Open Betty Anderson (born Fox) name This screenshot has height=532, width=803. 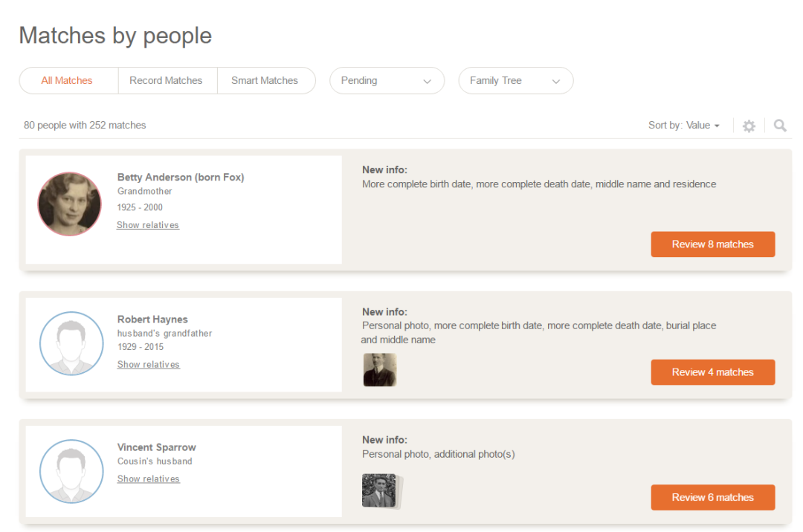click(181, 177)
